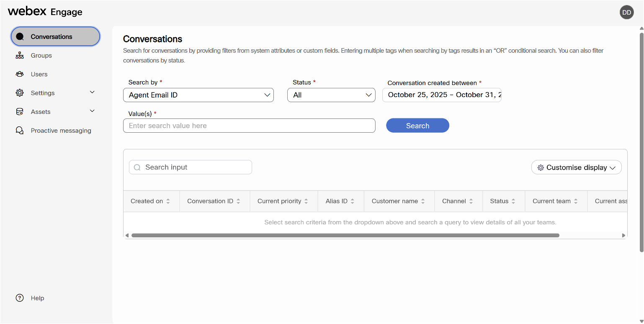Click the Help question mark icon

point(20,298)
